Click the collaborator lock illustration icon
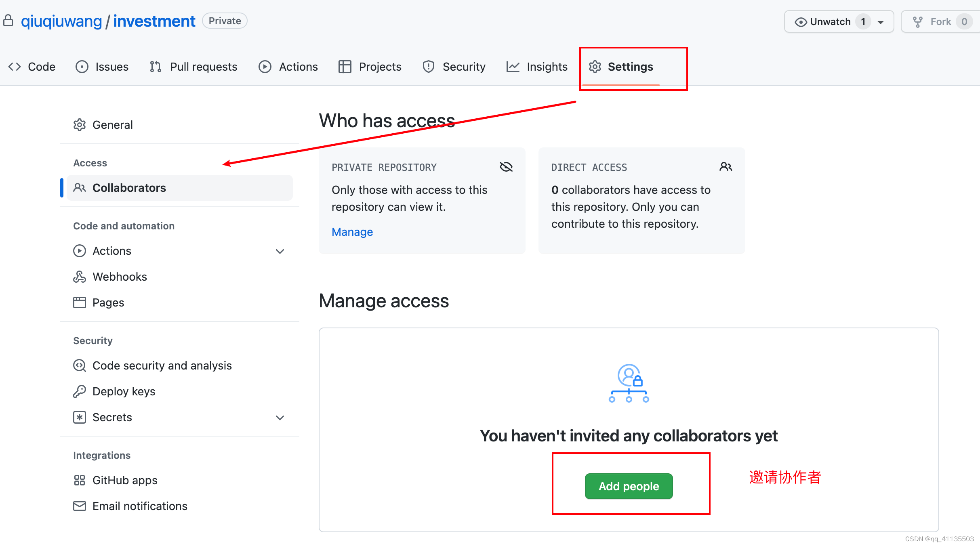980x546 pixels. pyautogui.click(x=629, y=383)
